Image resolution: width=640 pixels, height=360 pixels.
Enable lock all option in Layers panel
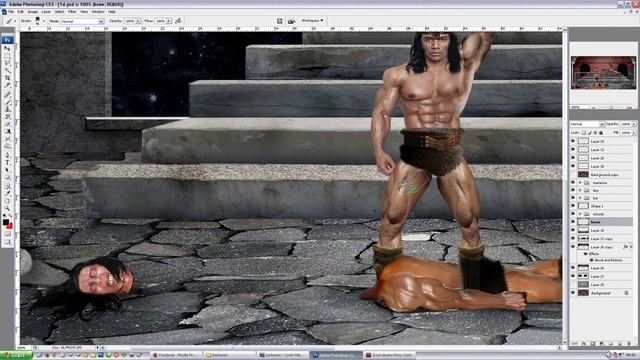click(601, 133)
